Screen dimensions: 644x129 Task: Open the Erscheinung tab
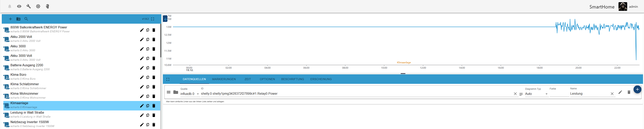(x=321, y=79)
